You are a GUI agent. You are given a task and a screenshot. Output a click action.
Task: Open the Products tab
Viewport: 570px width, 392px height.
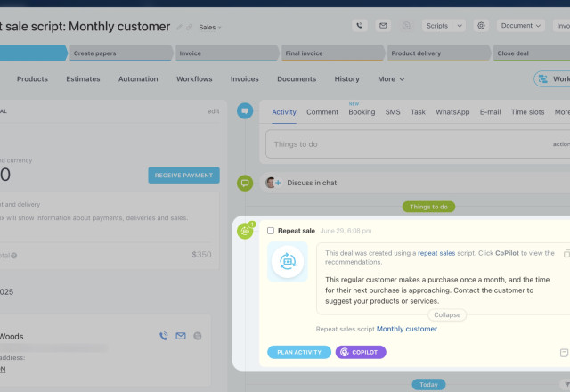(x=32, y=79)
